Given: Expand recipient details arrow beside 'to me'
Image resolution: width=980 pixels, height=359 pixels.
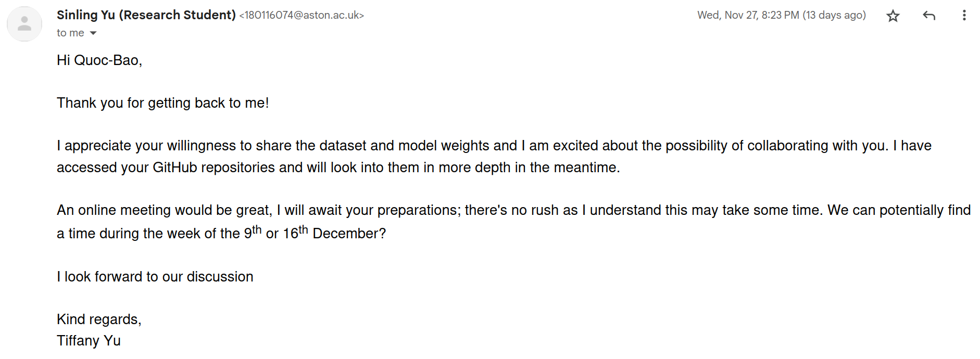Looking at the screenshot, I should tap(93, 33).
